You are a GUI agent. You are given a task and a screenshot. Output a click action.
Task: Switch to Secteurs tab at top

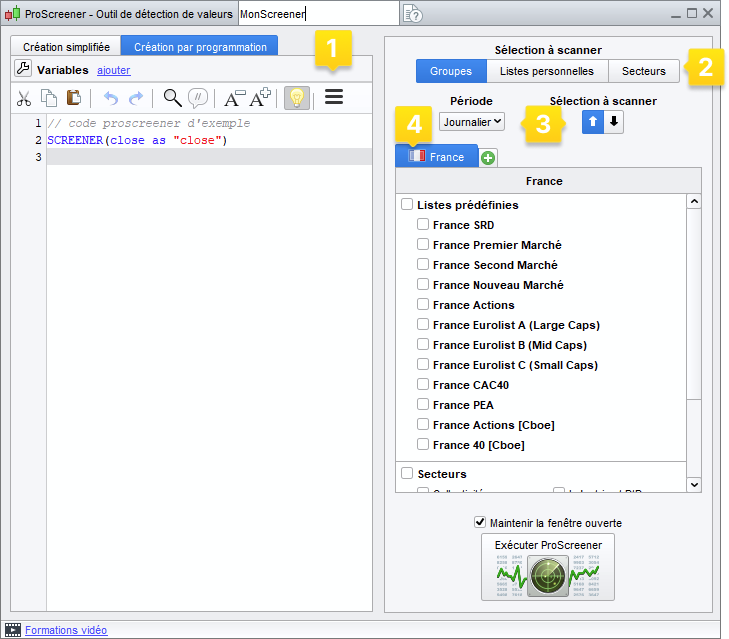pos(643,71)
